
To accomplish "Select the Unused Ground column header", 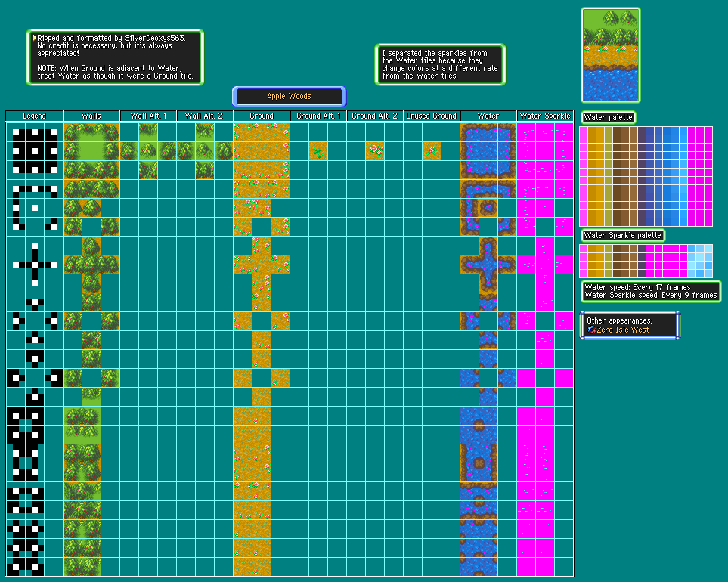I will click(432, 116).
